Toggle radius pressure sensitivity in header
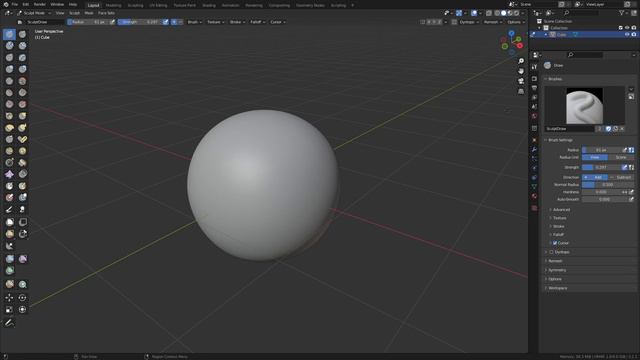Image resolution: width=640 pixels, height=360 pixels. [112, 22]
